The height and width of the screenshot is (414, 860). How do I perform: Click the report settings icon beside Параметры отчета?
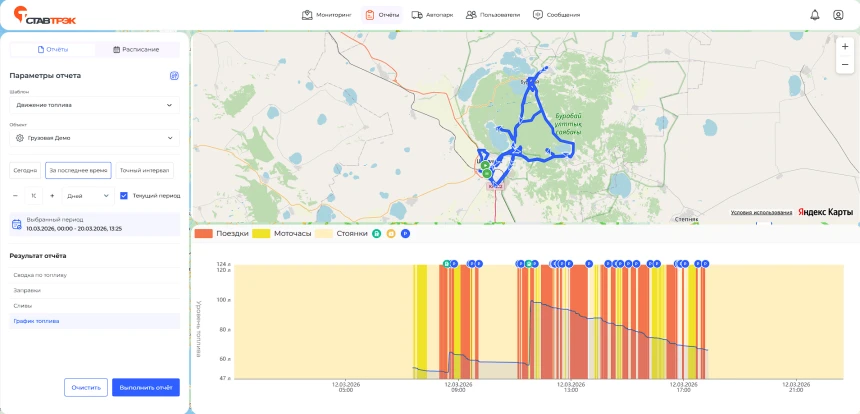[x=174, y=75]
